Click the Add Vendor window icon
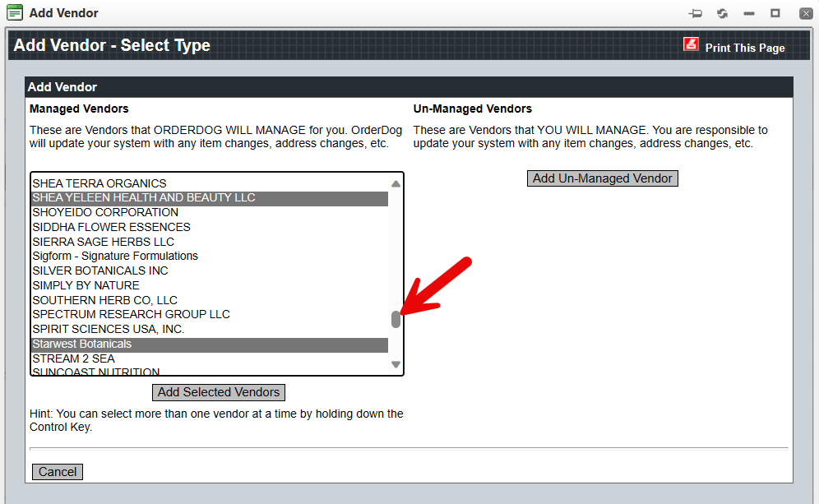This screenshot has height=504, width=819. click(15, 12)
